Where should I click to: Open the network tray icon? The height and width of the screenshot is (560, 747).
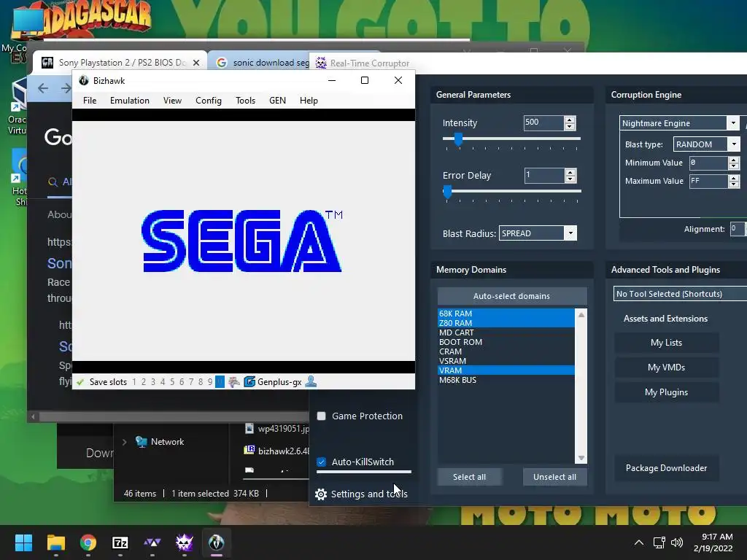(x=659, y=542)
